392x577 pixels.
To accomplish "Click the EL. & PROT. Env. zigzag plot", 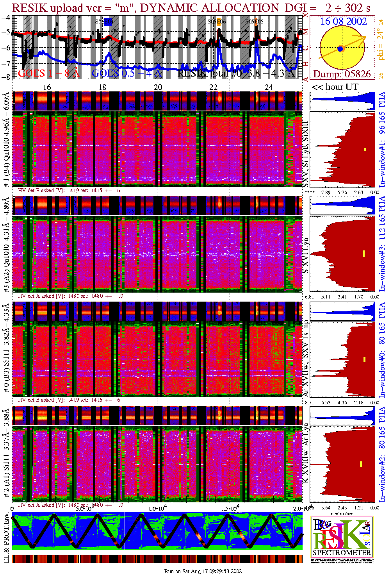I will point(157,531).
